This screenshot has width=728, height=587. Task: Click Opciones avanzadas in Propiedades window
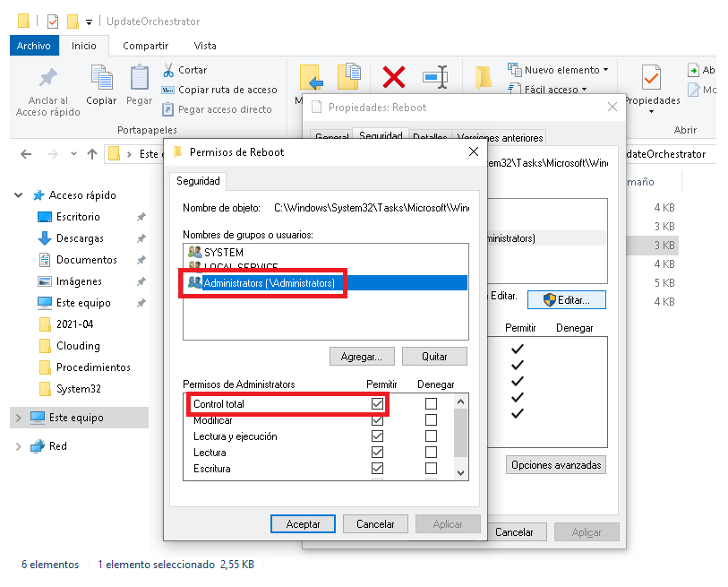556,465
